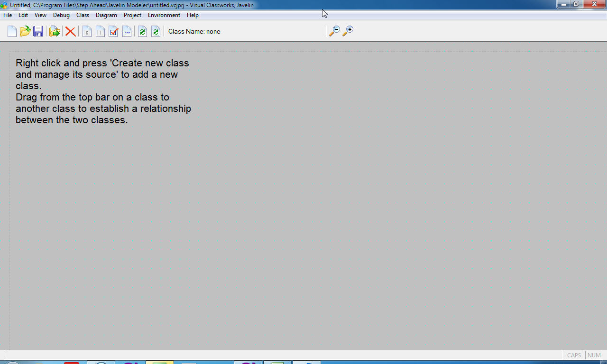Viewport: 607px width, 364px height.
Task: Open the Debug menu
Action: [x=61, y=15]
